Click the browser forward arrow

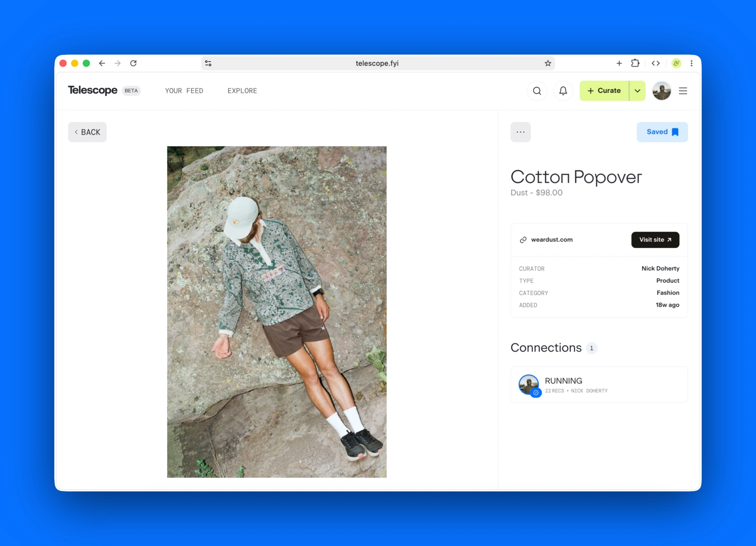(117, 63)
